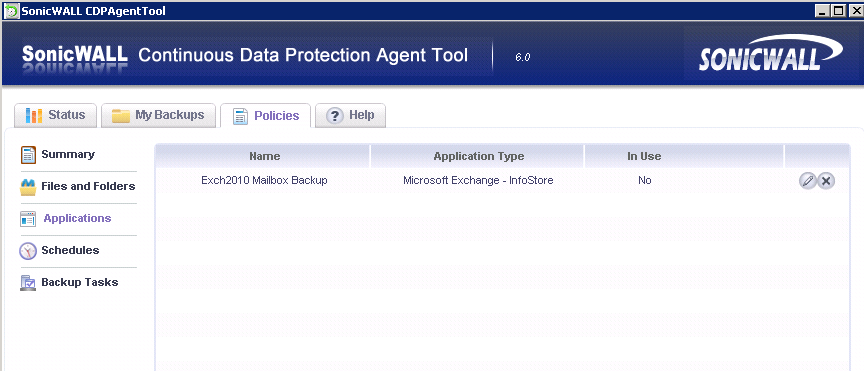Delete Exch2010 Mailbox Backup with X icon
This screenshot has width=864, height=371.
point(826,180)
